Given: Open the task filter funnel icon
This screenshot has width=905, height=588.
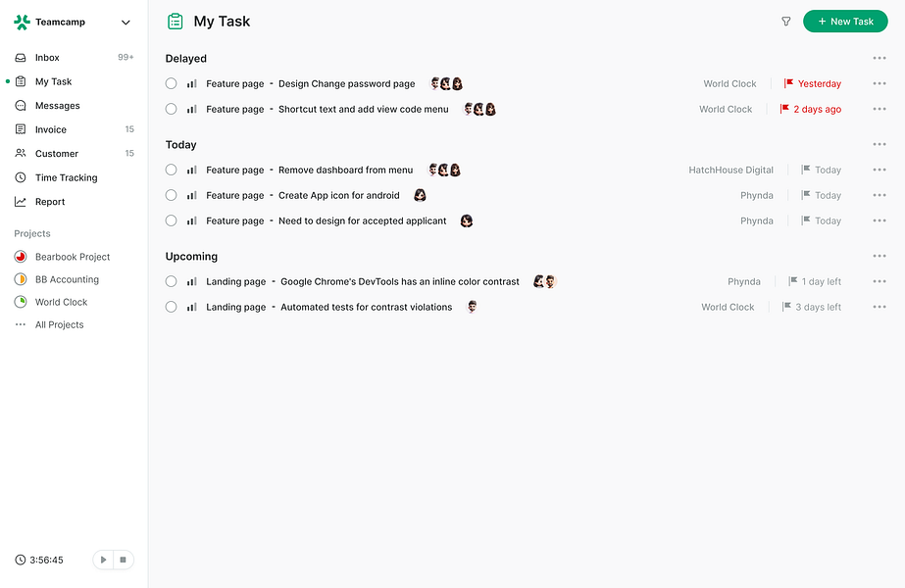Looking at the screenshot, I should [x=785, y=22].
